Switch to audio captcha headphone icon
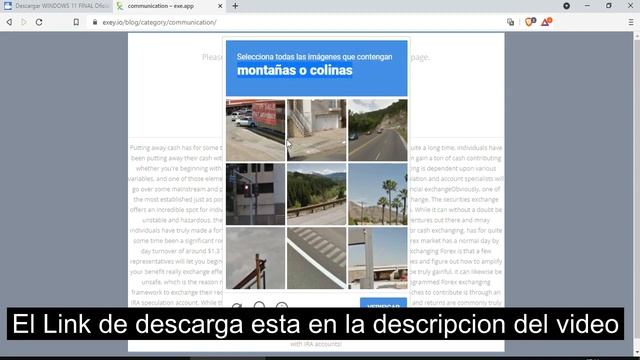This screenshot has width=640, height=360. click(259, 305)
